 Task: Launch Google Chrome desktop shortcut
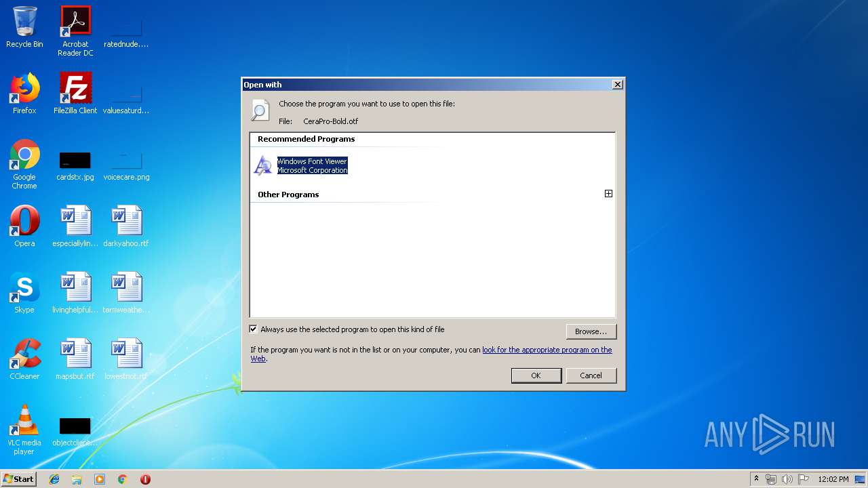[24, 164]
